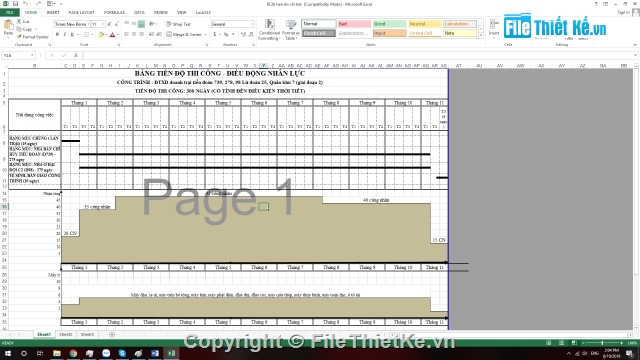Toggle Italic formatting
This screenshot has width=640, height=360.
click(64, 35)
